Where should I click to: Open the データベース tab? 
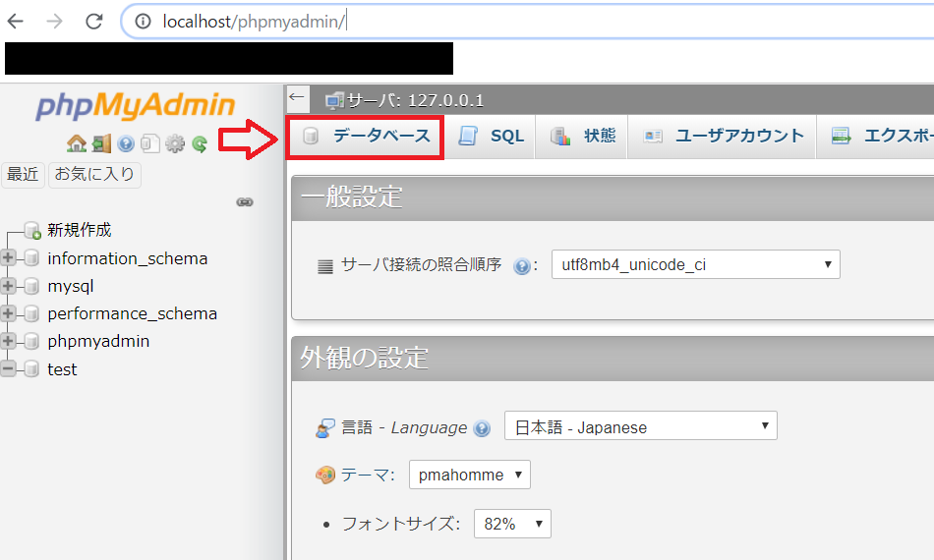(x=365, y=137)
